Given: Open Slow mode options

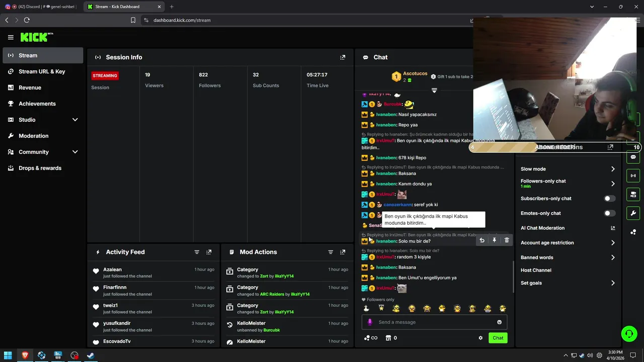Looking at the screenshot, I should click(568, 169).
